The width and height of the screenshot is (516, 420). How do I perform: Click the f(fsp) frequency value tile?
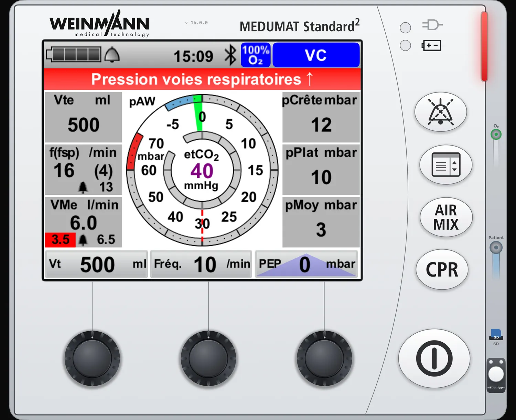pos(84,170)
